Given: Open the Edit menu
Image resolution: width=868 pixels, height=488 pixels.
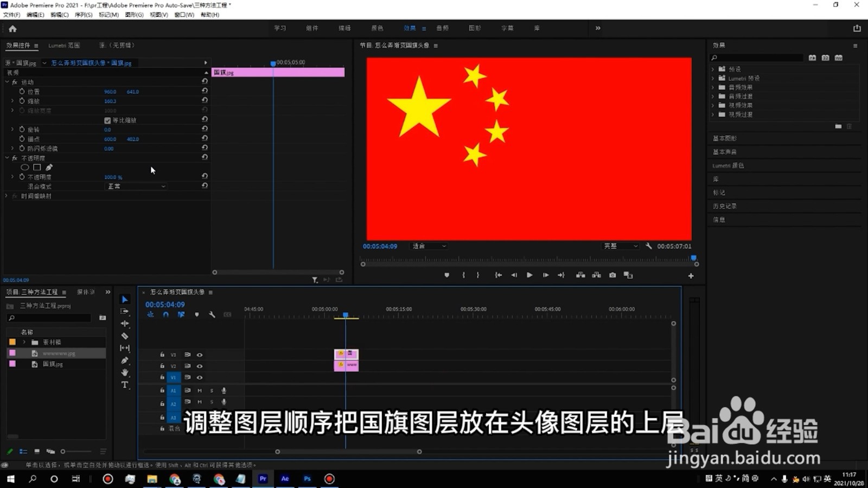Looking at the screenshot, I should point(36,15).
